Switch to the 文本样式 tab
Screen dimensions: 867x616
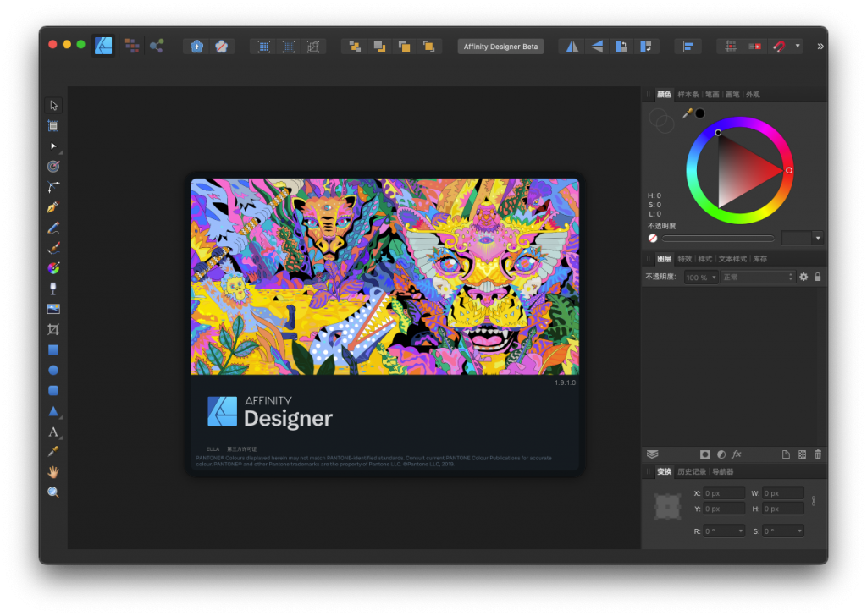pyautogui.click(x=732, y=259)
